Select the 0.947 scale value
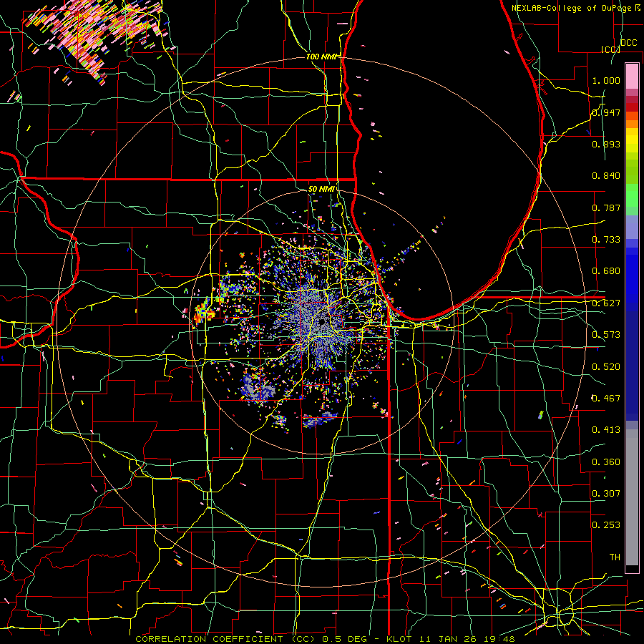The width and height of the screenshot is (644, 644). click(606, 112)
